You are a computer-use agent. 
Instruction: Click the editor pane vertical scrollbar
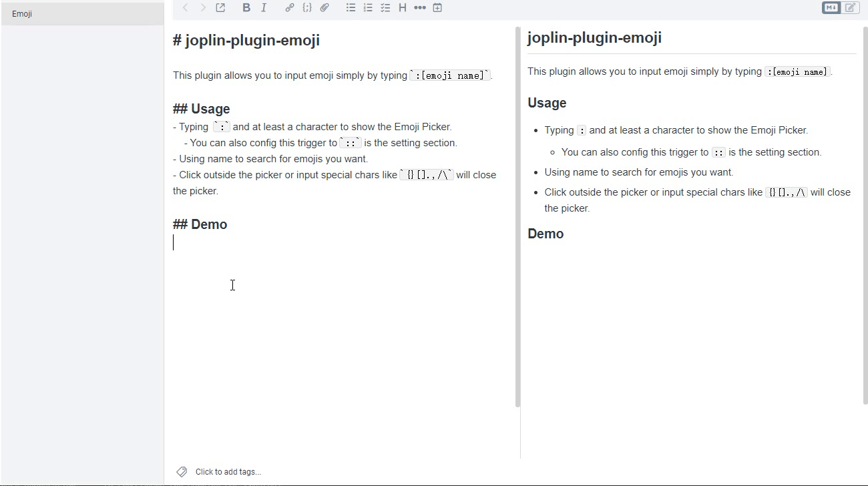(x=517, y=217)
